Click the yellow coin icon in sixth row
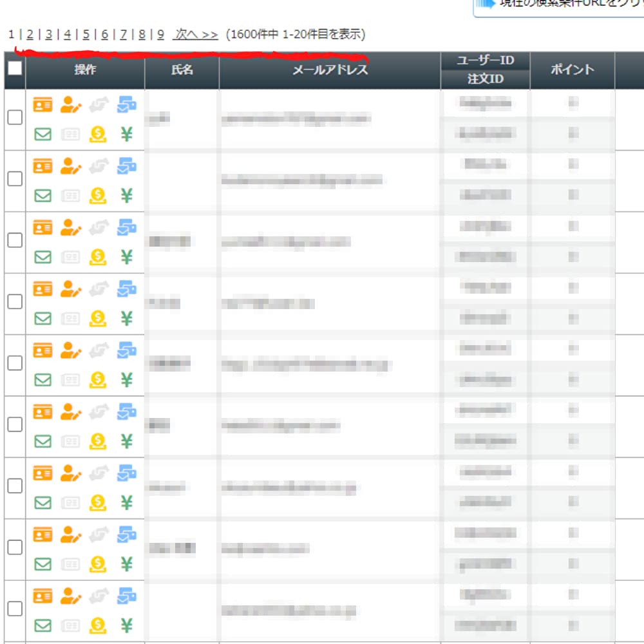 [98, 441]
